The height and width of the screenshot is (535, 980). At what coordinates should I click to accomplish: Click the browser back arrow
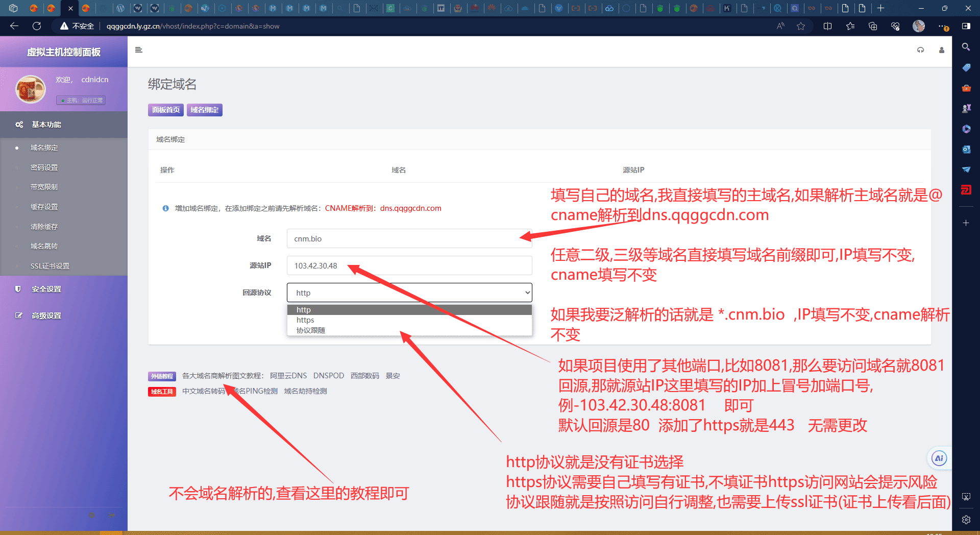(14, 26)
